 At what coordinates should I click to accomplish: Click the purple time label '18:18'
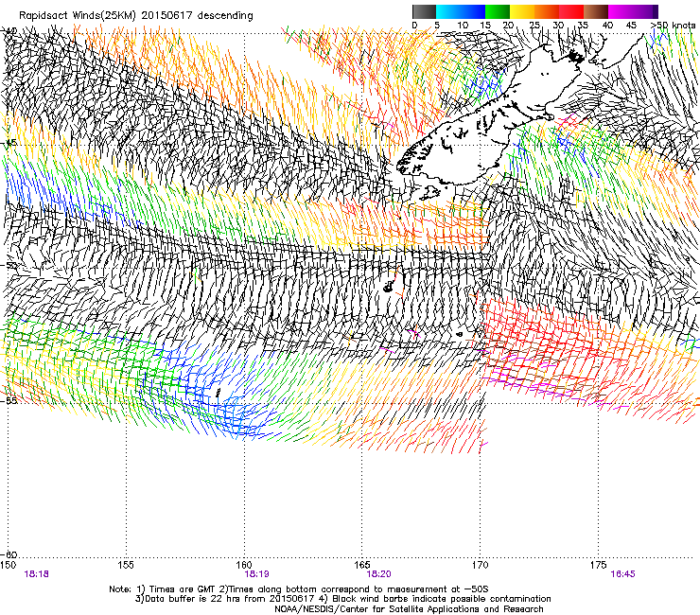click(37, 574)
